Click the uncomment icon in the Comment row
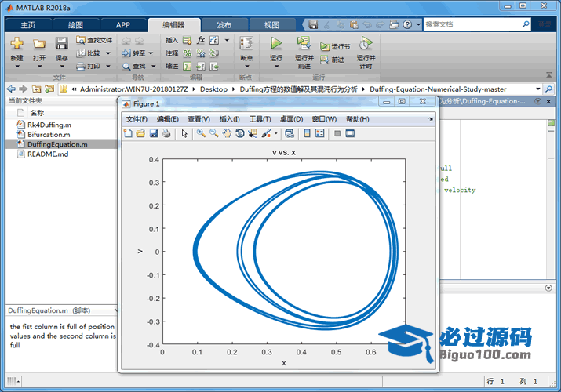The image size is (561, 392). coord(201,53)
